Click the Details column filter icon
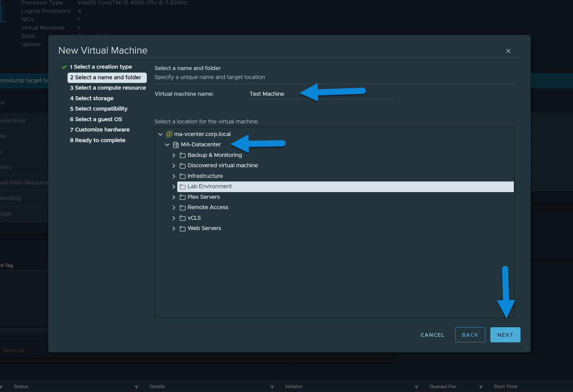Screen dimensions: 573x392 coord(272,387)
